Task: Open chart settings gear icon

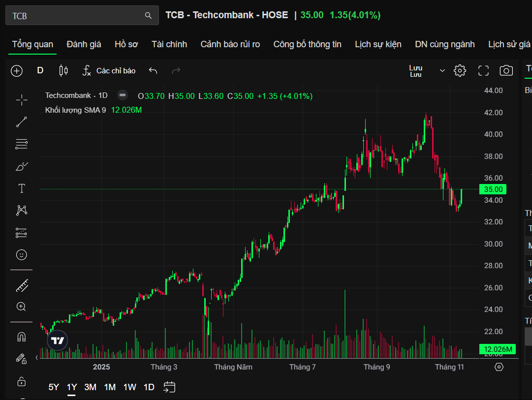Action: [460, 71]
